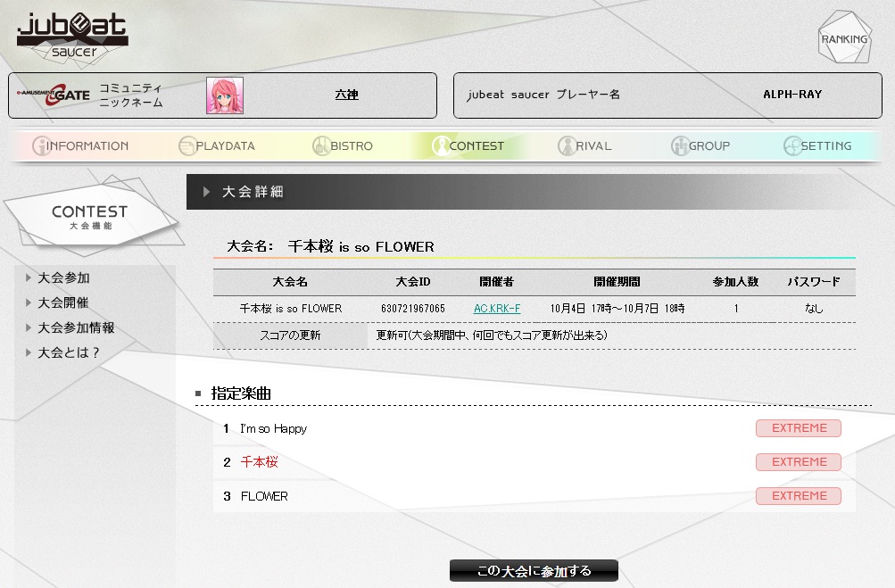The image size is (895, 588).
Task: Select song FLOWER in the list
Action: click(x=264, y=496)
